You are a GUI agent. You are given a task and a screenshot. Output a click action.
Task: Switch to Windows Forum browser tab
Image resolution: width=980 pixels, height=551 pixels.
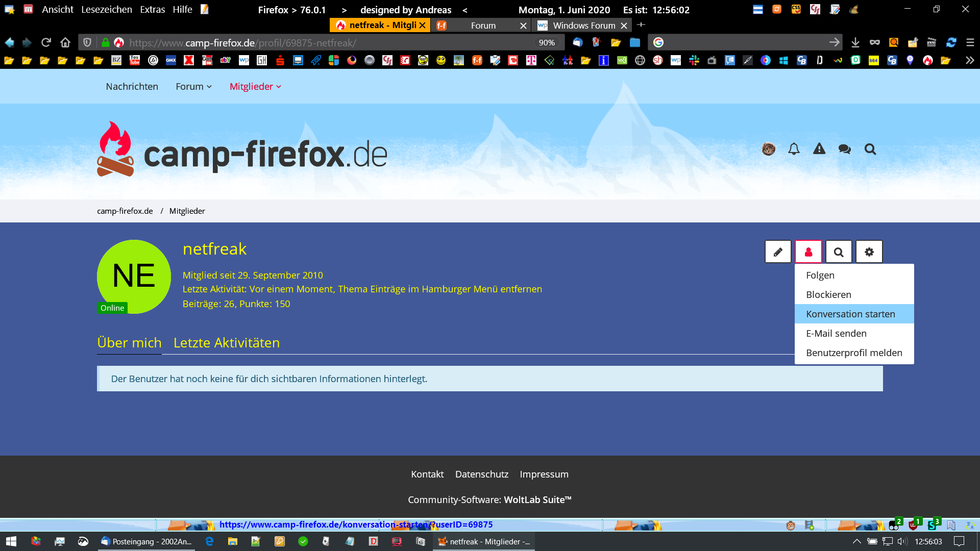pos(583,26)
